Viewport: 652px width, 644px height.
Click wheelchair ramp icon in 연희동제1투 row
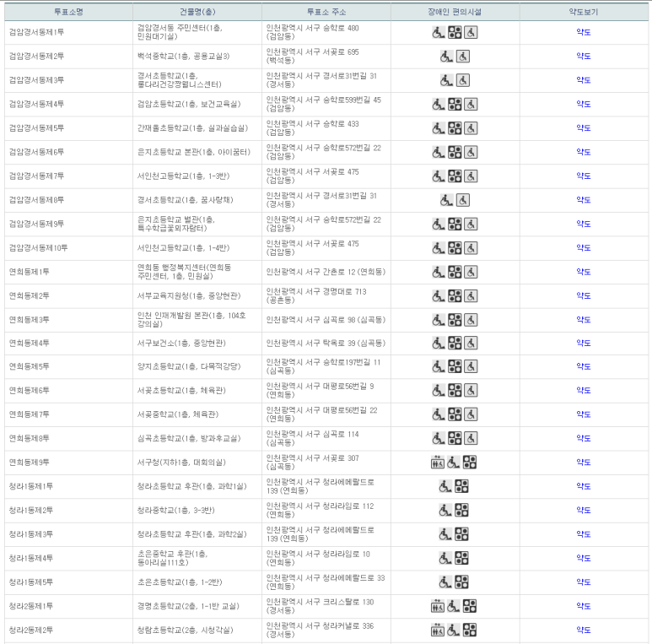click(439, 272)
